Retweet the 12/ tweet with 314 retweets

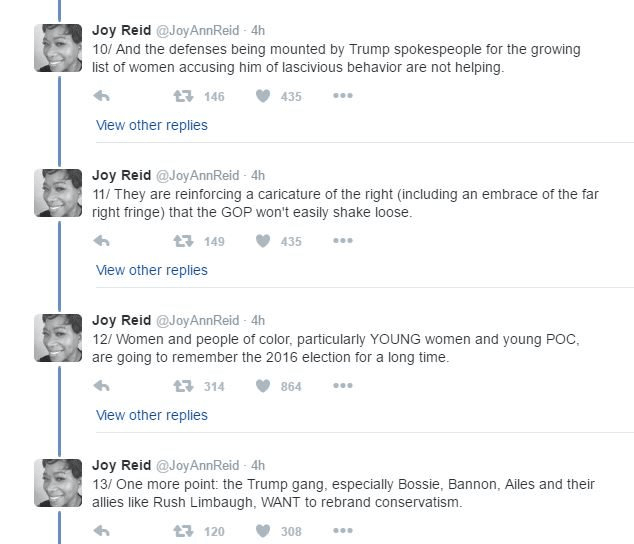(183, 386)
